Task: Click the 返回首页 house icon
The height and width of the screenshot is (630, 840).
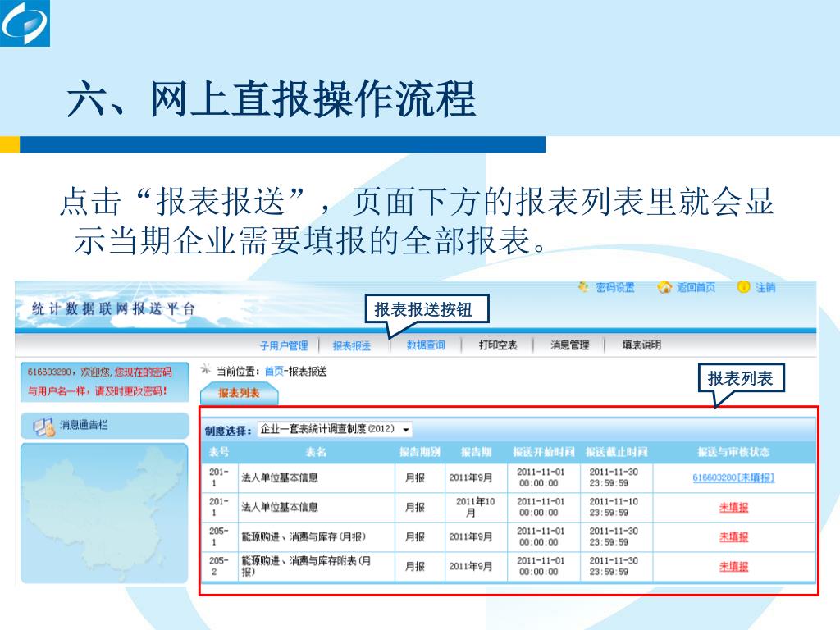Action: pos(664,287)
